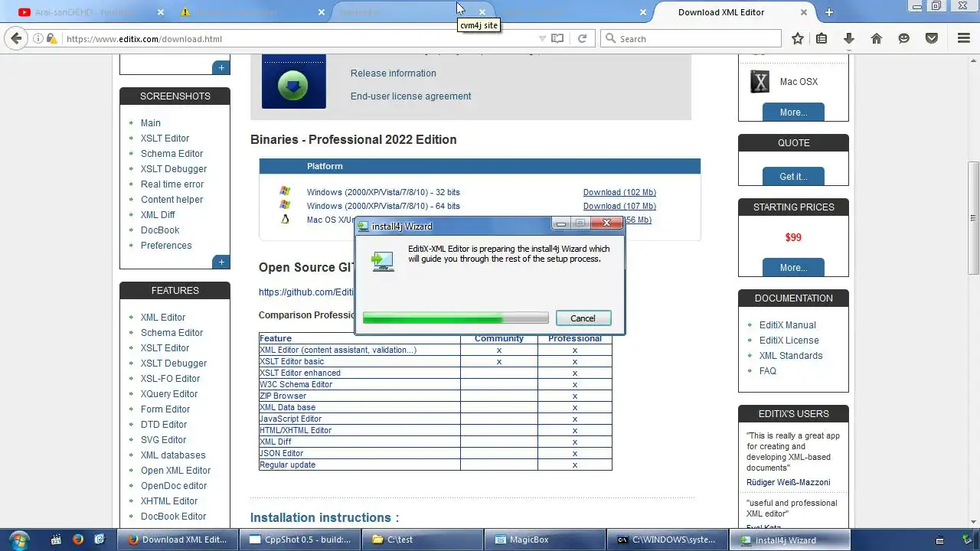Open the XML Standards documentation link
This screenshot has height=551, width=980.
(x=791, y=356)
